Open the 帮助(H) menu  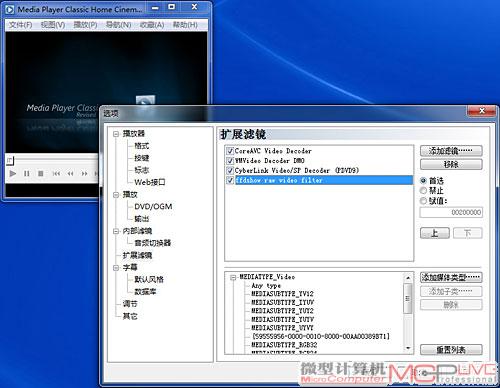[185, 25]
